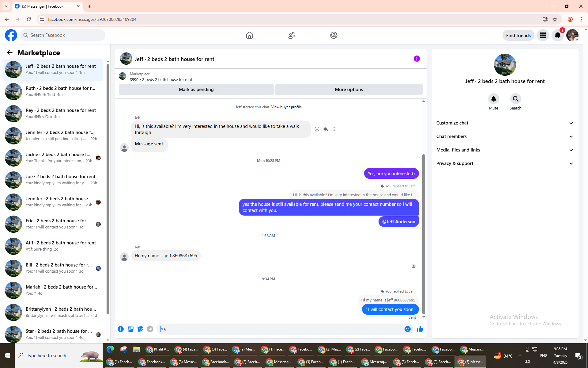Go to Facebook Home tab
Screen dimensions: 588x368
[x=249, y=35]
